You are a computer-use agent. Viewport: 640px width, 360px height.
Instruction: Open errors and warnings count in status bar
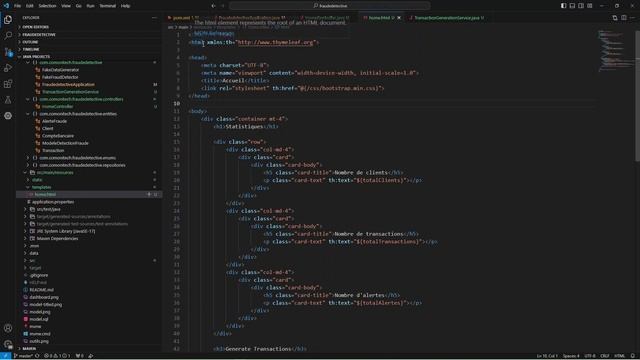57,356
